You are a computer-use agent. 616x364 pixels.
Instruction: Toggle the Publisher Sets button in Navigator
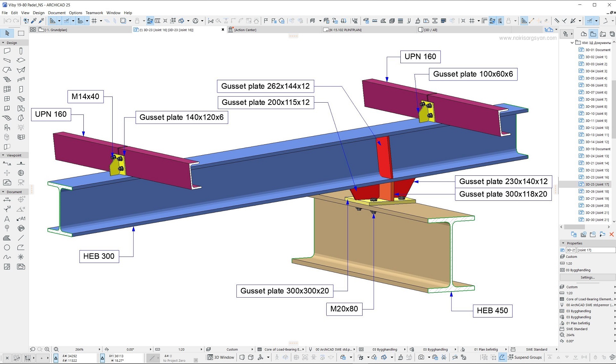coord(612,34)
